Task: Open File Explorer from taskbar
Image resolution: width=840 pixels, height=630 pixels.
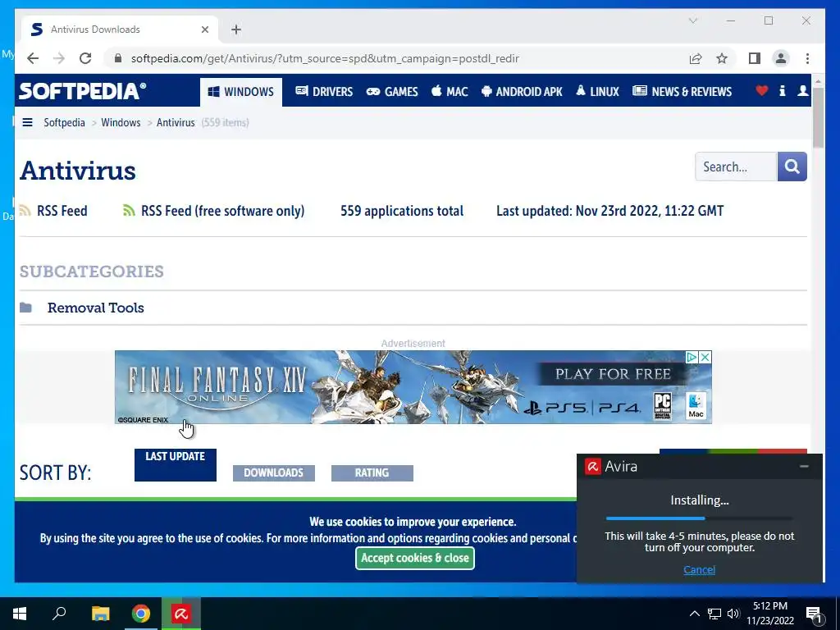Action: tap(100, 614)
